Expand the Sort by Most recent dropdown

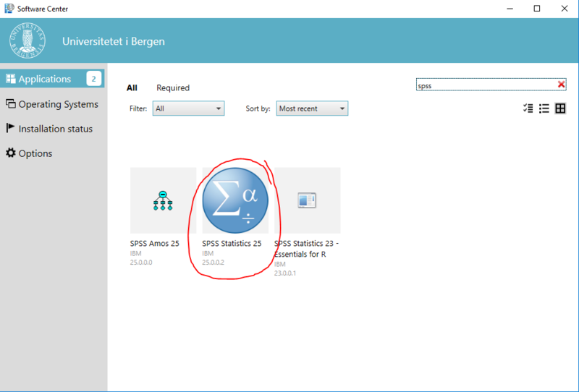312,108
